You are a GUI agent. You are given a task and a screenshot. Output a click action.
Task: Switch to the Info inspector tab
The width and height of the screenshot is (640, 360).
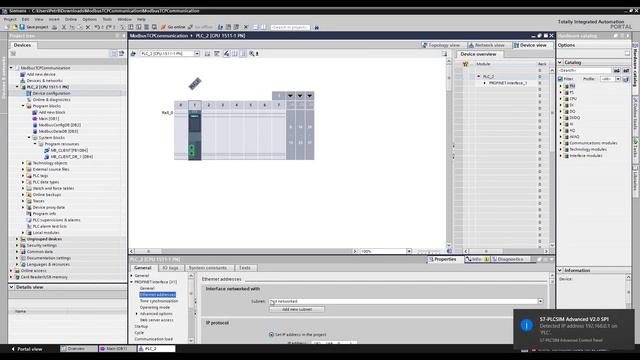tap(477, 259)
